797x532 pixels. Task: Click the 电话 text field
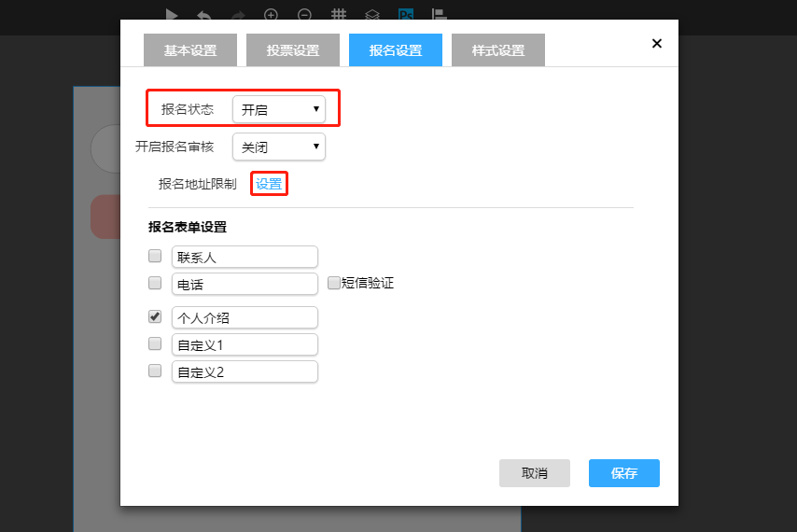[245, 284]
